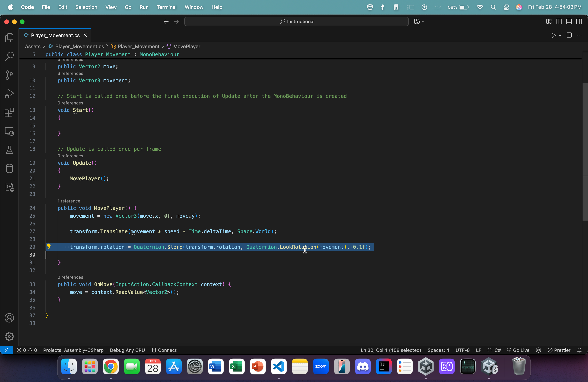Open notifications bell in status bar
Screen dimensions: 588x382
tap(579, 350)
